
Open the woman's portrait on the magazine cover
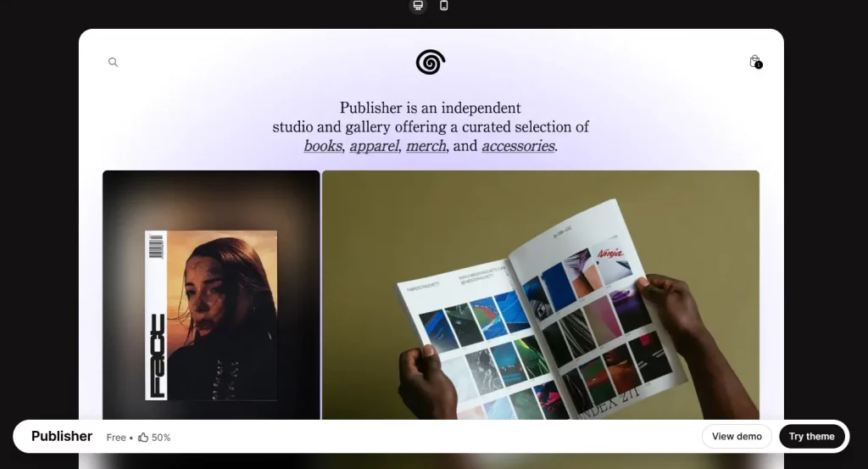(222, 314)
